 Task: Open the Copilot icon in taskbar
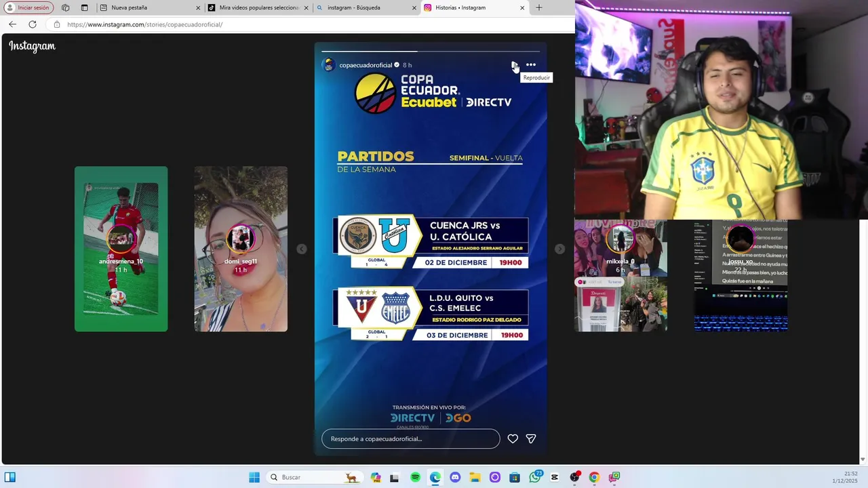click(x=376, y=477)
